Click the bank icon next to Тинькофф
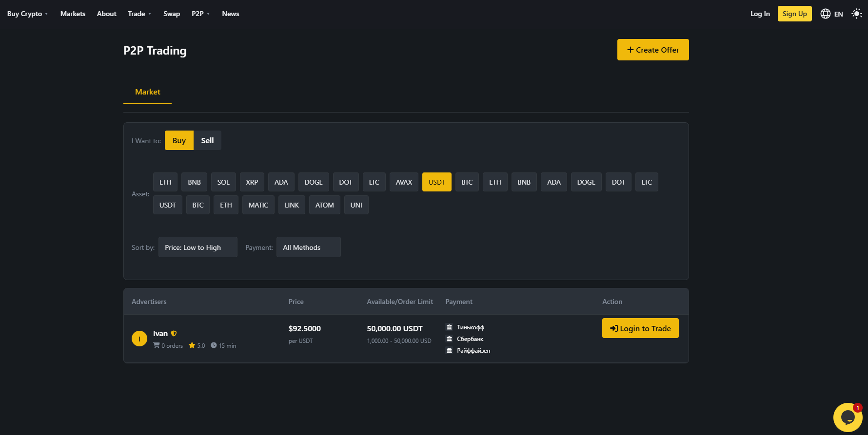Viewport: 868px width, 435px height. point(449,327)
